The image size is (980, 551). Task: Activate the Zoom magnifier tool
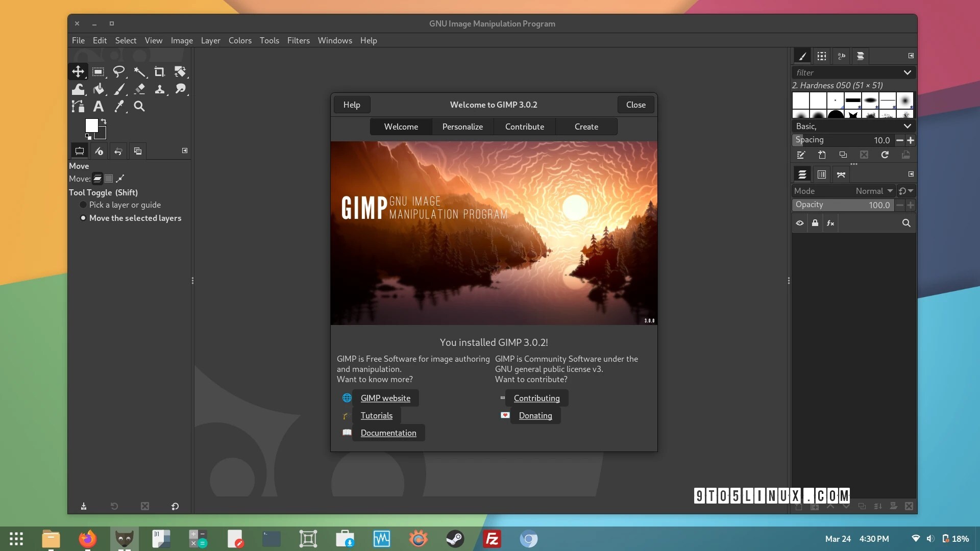(x=139, y=106)
